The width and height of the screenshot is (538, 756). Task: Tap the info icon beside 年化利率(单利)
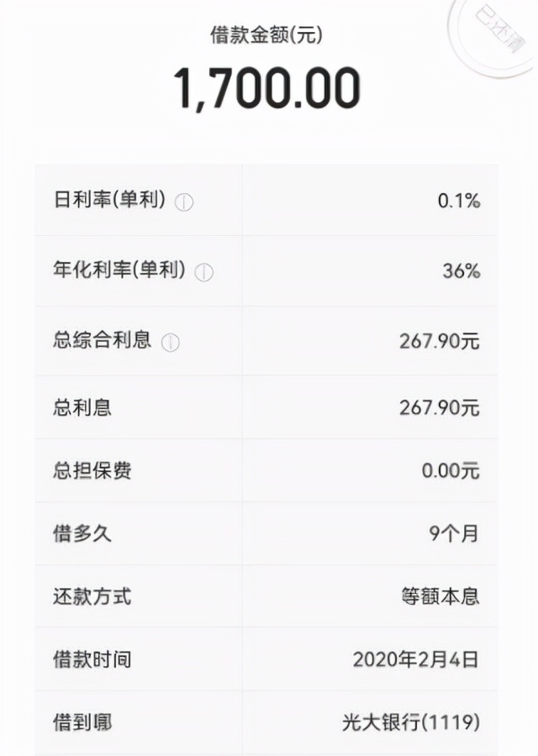coord(204,272)
